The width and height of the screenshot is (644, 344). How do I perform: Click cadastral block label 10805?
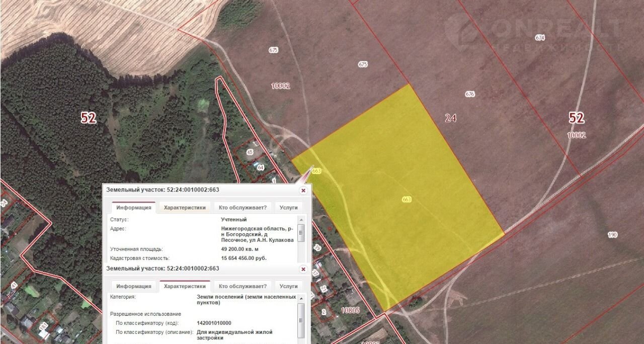(350, 310)
